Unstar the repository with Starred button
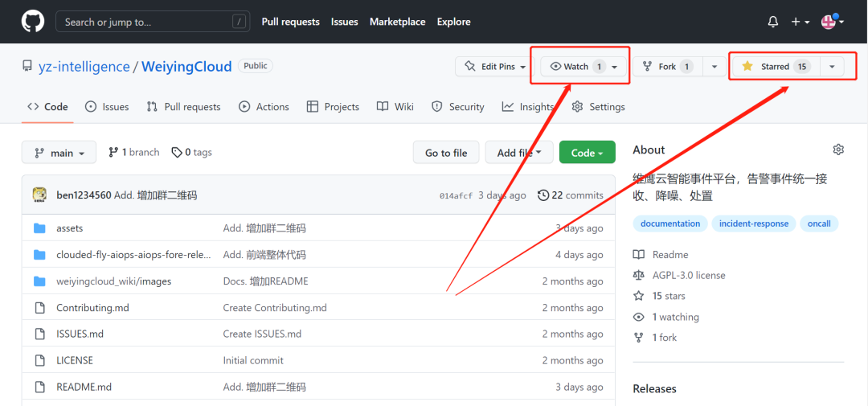Image resolution: width=868 pixels, height=406 pixels. click(776, 67)
